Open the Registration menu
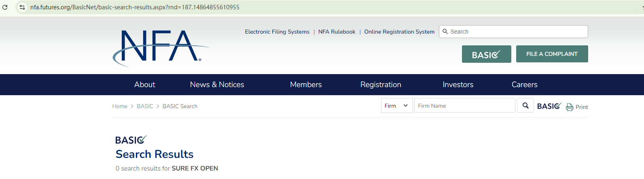 (381, 85)
